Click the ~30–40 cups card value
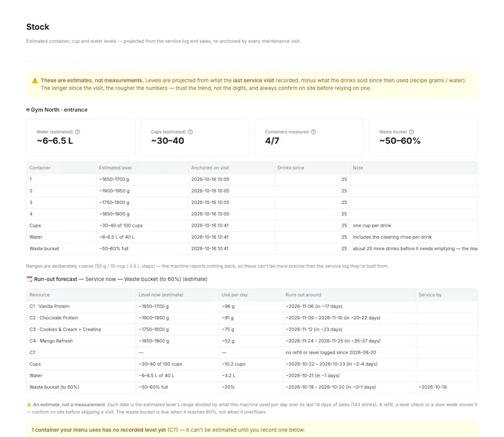The image size is (504, 437). click(x=168, y=141)
